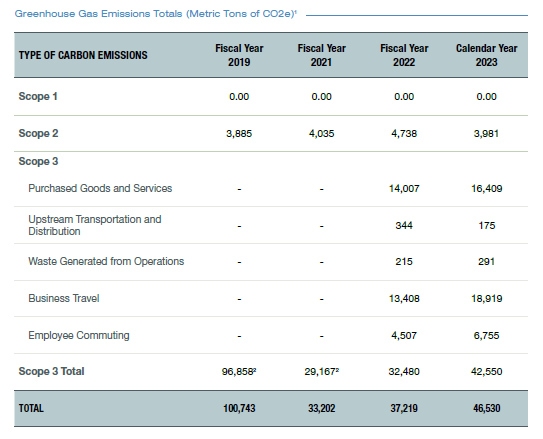Click the Greenhouse Gas Emissions Totals heading

(155, 14)
